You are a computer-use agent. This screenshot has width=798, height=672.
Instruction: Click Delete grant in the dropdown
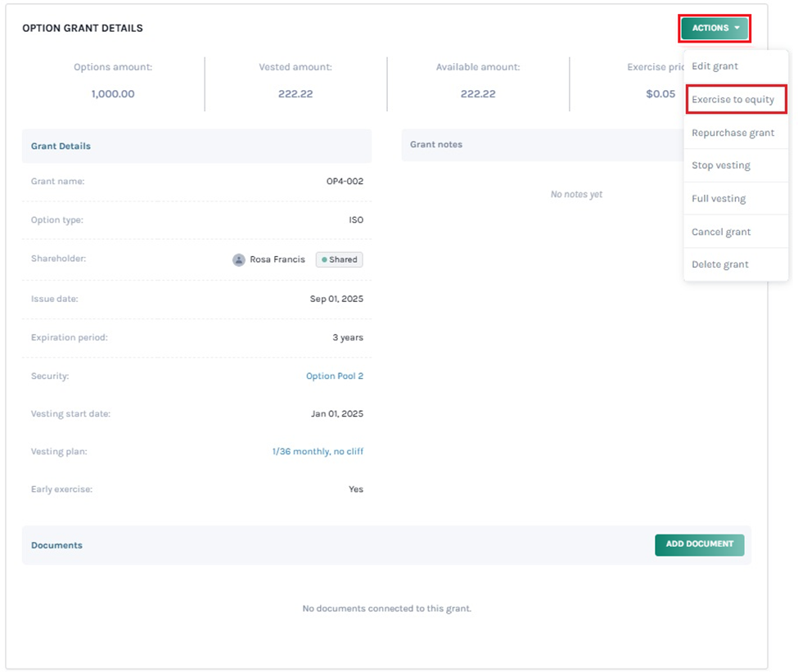click(719, 264)
